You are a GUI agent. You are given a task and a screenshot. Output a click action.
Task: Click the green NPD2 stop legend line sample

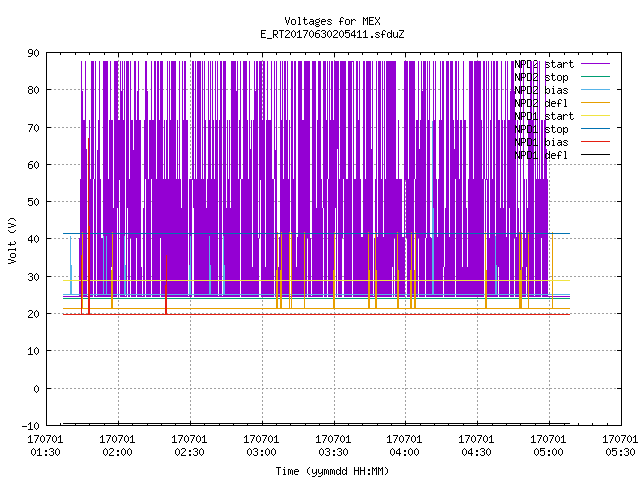[596, 76]
